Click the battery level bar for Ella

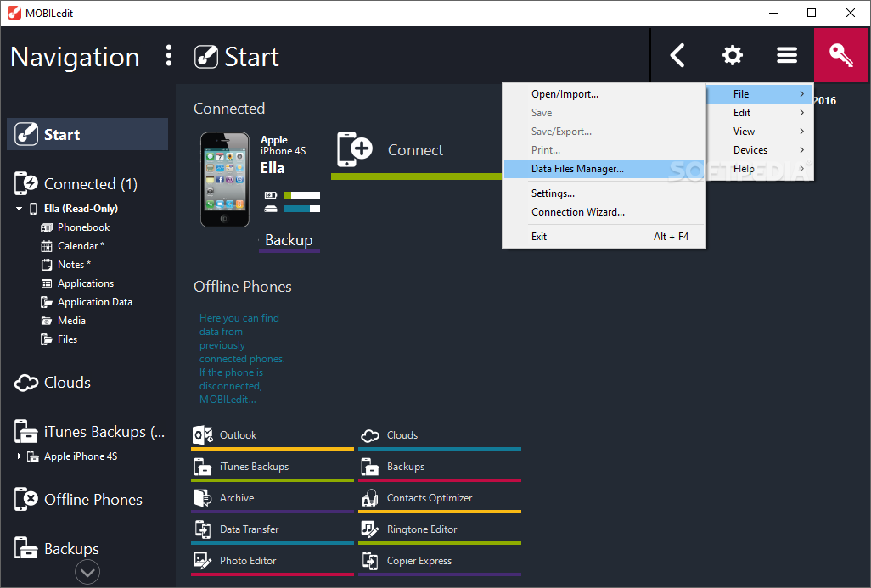coord(302,195)
